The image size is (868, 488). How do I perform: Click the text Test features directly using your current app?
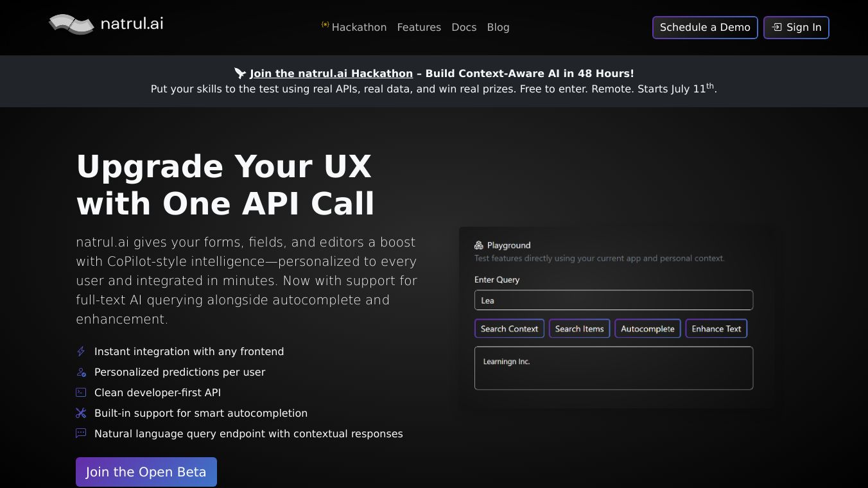[600, 258]
